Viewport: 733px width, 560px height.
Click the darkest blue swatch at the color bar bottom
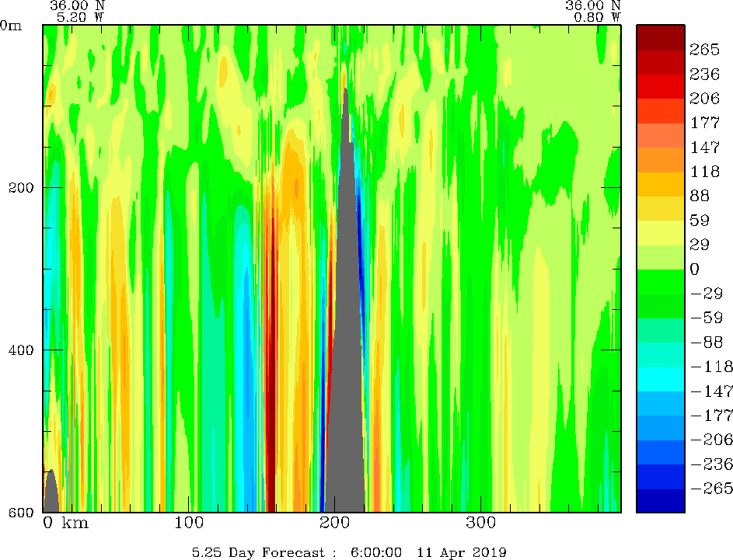coord(660,500)
